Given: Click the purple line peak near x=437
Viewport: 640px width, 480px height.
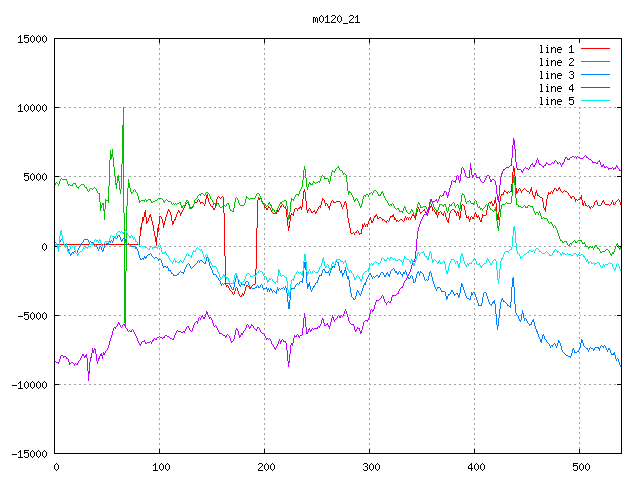Looking at the screenshot, I should coord(513,140).
